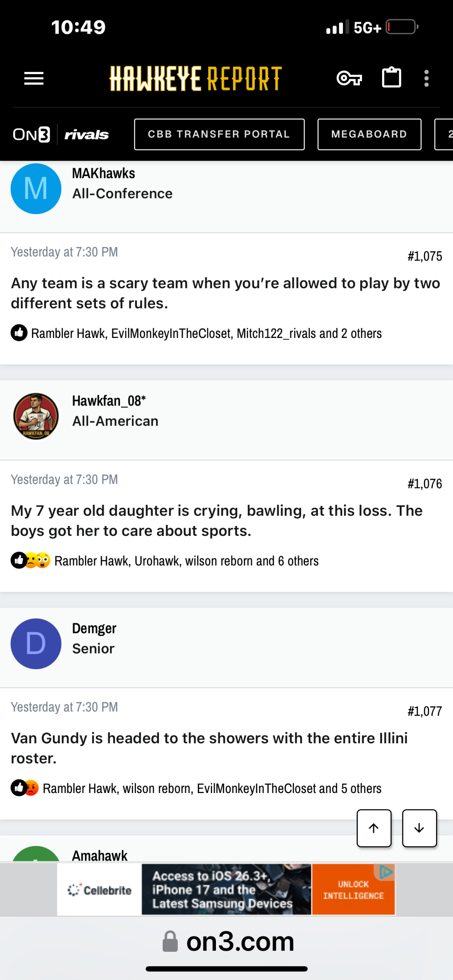Open the clipboard icon in header
Image resolution: width=453 pixels, height=980 pixels.
[391, 78]
